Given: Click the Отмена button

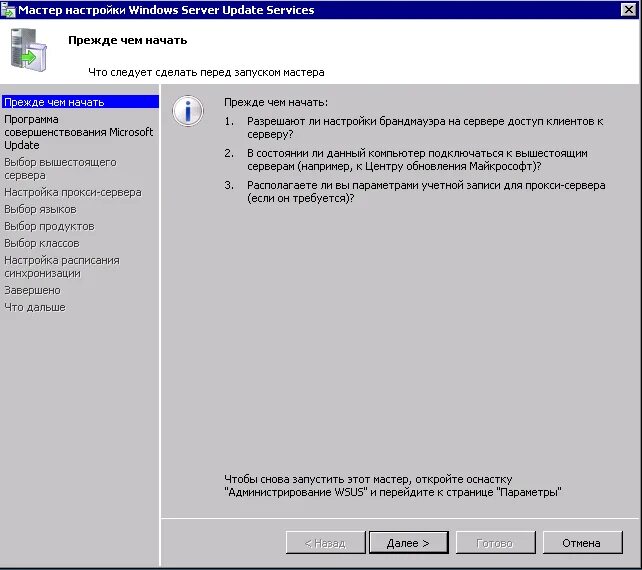Looking at the screenshot, I should (582, 543).
